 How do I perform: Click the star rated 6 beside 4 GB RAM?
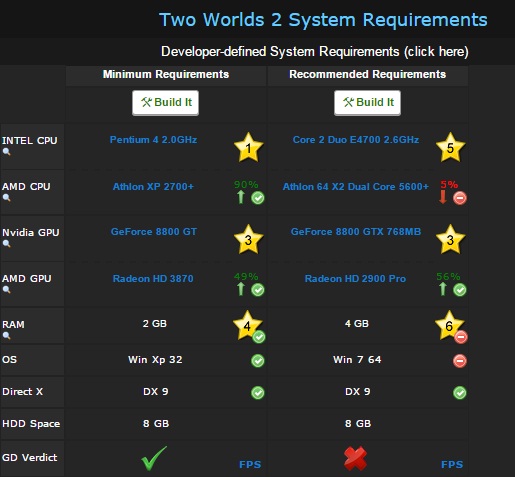[449, 326]
